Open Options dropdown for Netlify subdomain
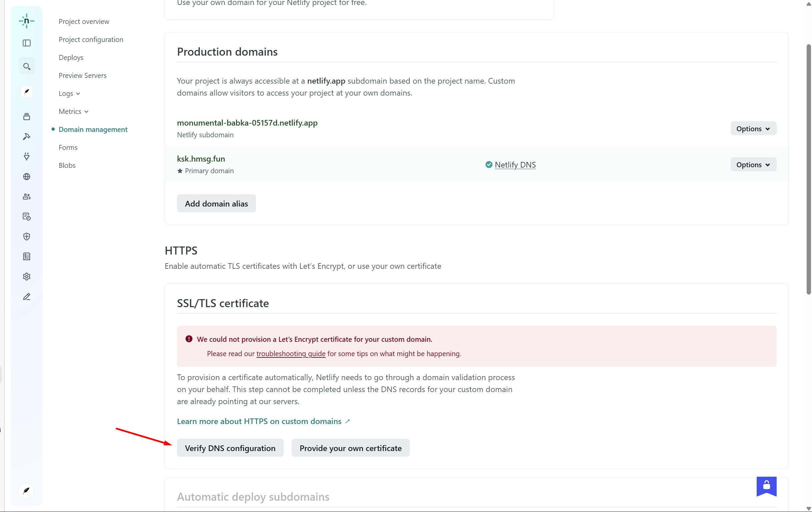 pyautogui.click(x=753, y=129)
